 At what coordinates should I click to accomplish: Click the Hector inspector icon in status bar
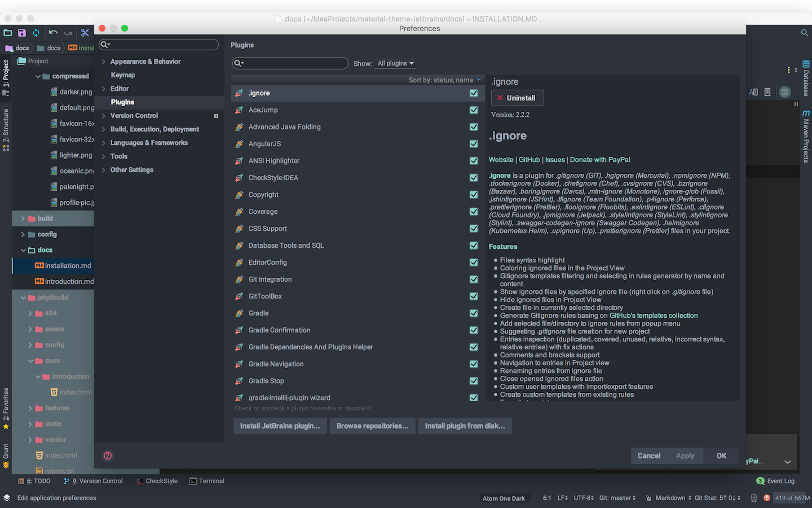[x=754, y=498]
